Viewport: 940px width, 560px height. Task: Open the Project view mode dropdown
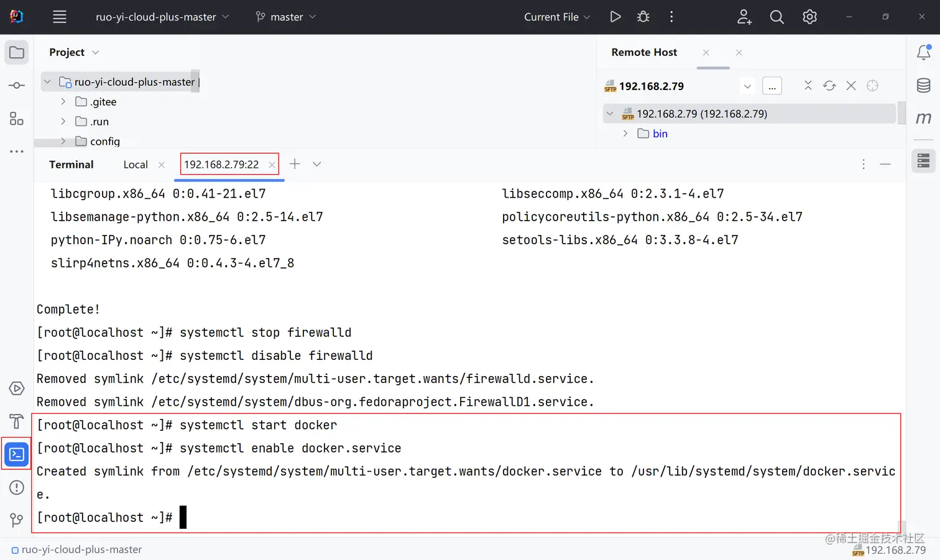(95, 52)
